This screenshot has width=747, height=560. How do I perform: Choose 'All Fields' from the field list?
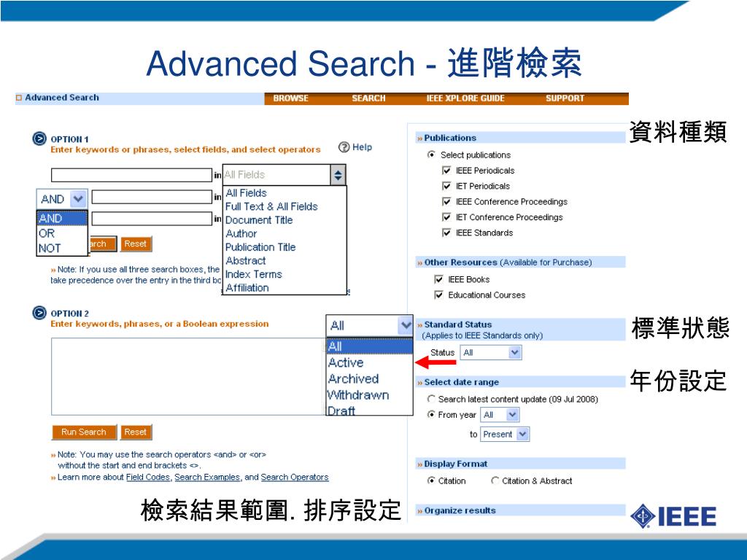click(x=246, y=192)
